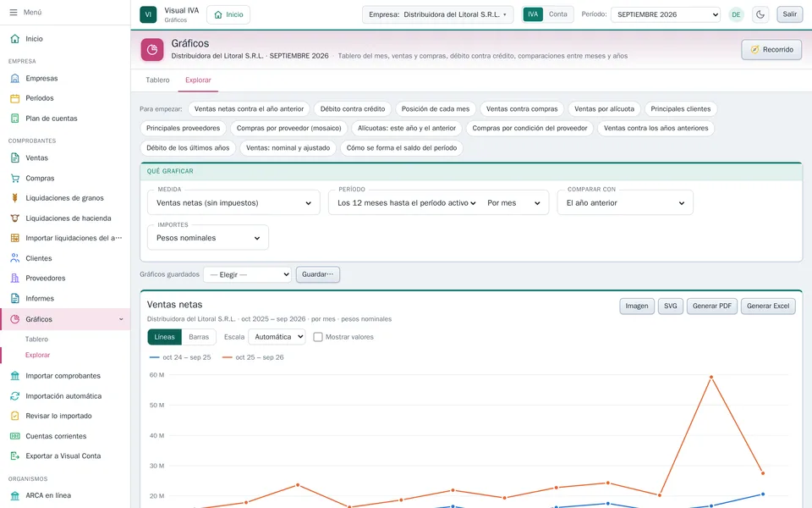Open the Por mes grouping dropdown

pyautogui.click(x=513, y=203)
